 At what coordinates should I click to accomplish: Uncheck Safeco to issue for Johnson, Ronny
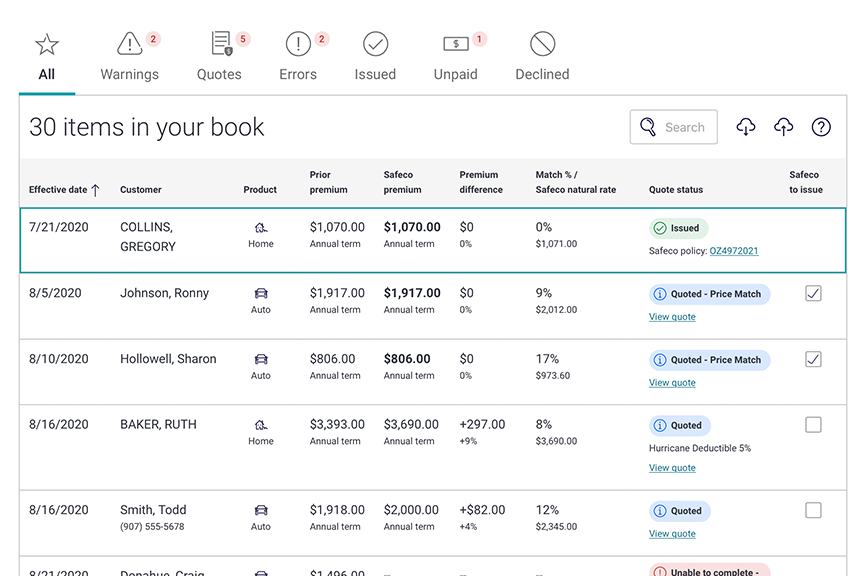tap(813, 293)
